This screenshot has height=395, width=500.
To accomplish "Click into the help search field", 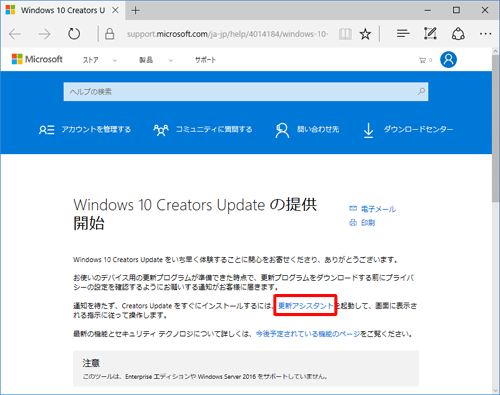I will tap(246, 92).
